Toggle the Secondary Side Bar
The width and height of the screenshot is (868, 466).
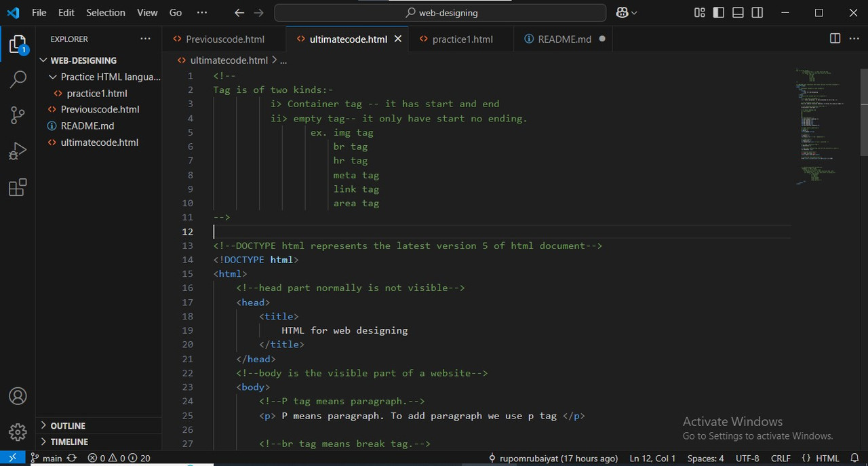point(757,12)
